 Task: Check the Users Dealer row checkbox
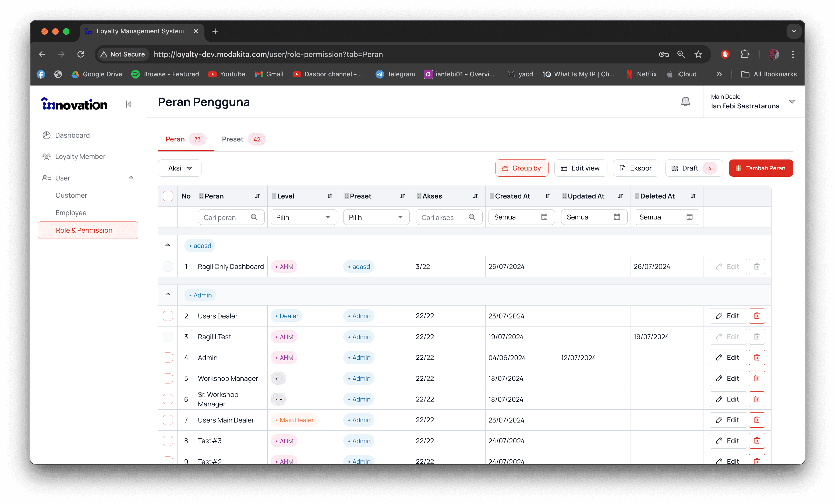click(168, 316)
